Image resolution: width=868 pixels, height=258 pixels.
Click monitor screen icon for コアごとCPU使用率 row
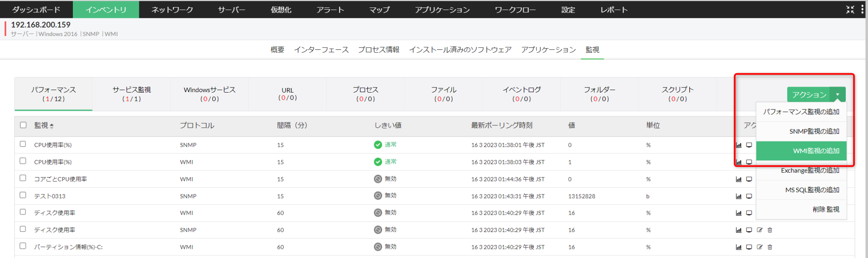point(749,179)
